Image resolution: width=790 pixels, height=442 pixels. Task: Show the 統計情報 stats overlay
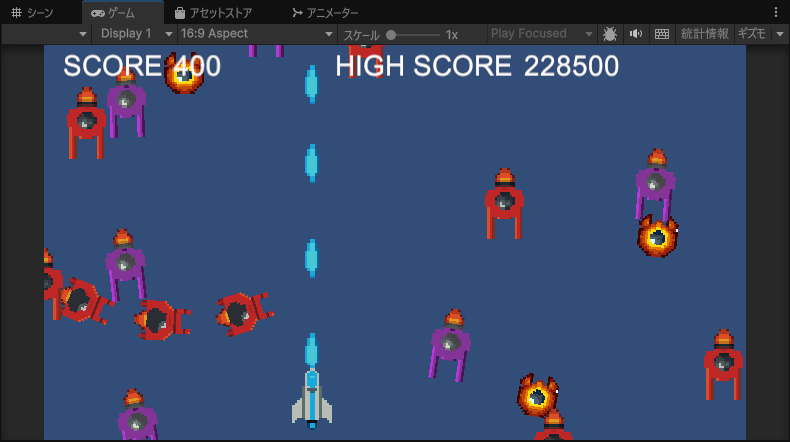(704, 34)
